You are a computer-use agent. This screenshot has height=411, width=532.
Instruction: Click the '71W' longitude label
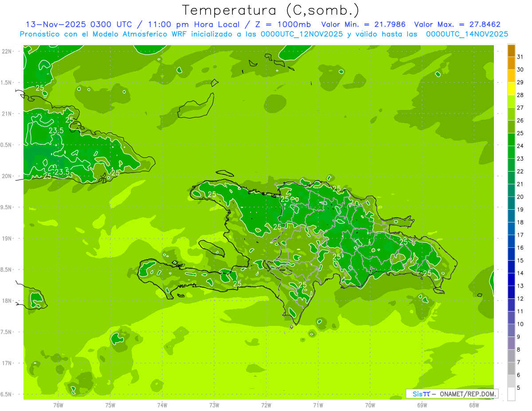click(x=318, y=405)
